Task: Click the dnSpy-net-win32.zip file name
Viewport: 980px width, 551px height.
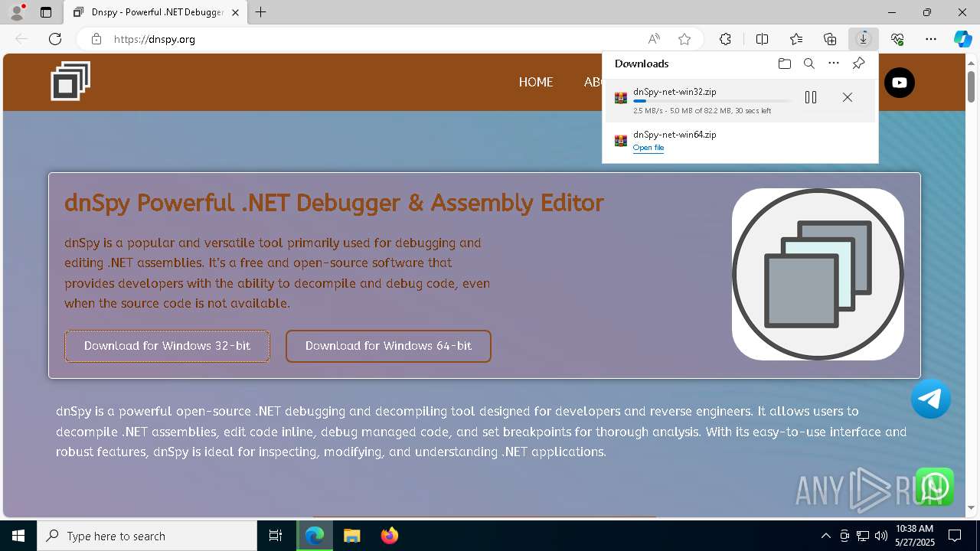Action: click(675, 92)
